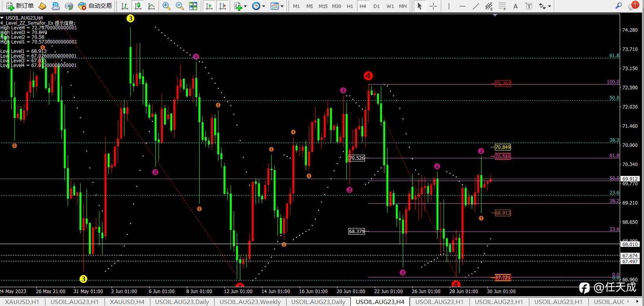Viewport: 644px width, 306px height.
Task: Expand the arrows objects dropdown arrow
Action: point(549,6)
